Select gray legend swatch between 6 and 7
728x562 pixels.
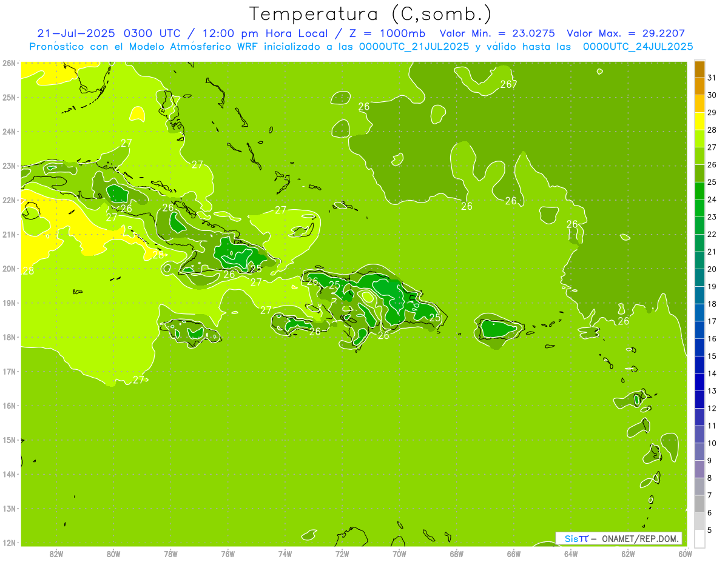pos(699,504)
